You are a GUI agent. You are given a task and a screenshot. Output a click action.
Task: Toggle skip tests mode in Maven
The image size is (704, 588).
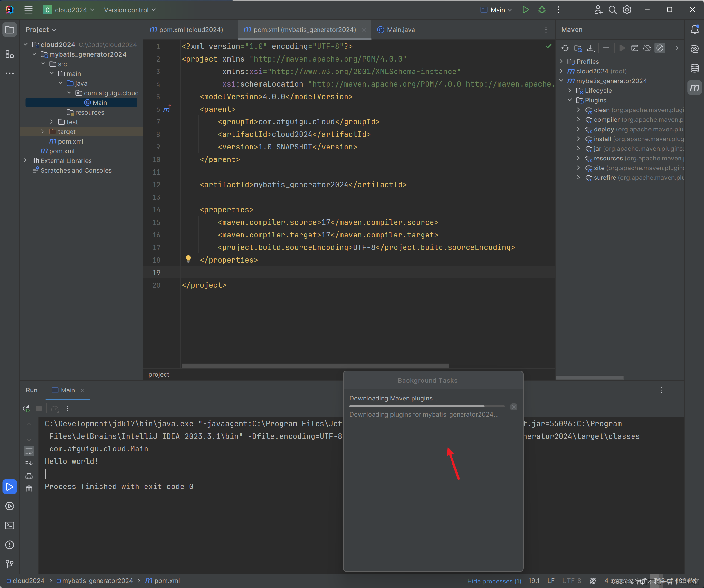(x=660, y=48)
